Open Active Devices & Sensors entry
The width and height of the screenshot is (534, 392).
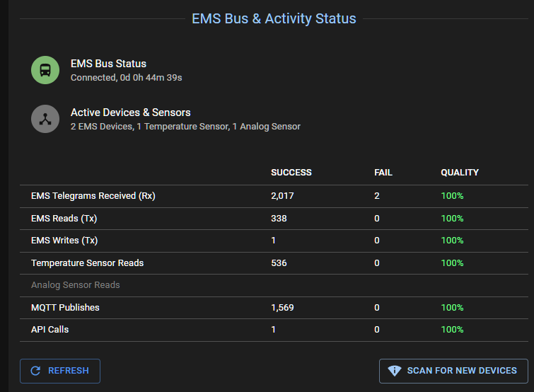click(130, 113)
